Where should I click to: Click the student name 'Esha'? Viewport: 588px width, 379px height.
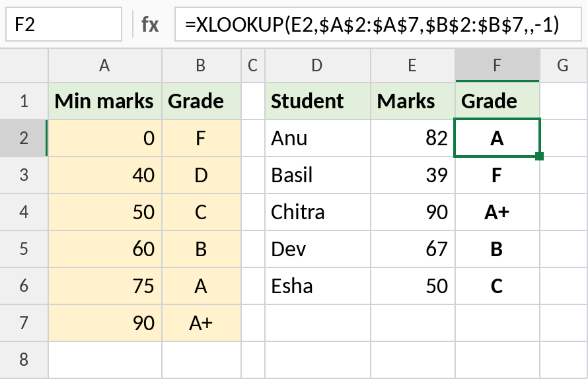[292, 286]
